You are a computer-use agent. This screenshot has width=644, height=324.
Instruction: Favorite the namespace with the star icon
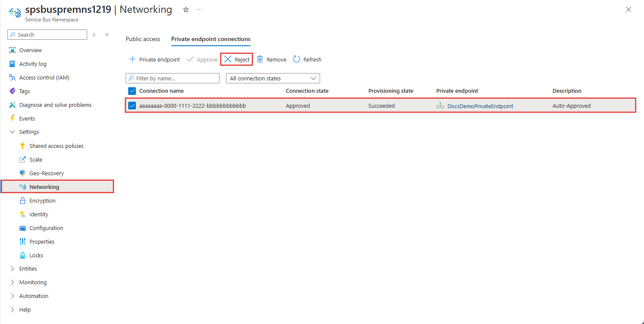(186, 9)
